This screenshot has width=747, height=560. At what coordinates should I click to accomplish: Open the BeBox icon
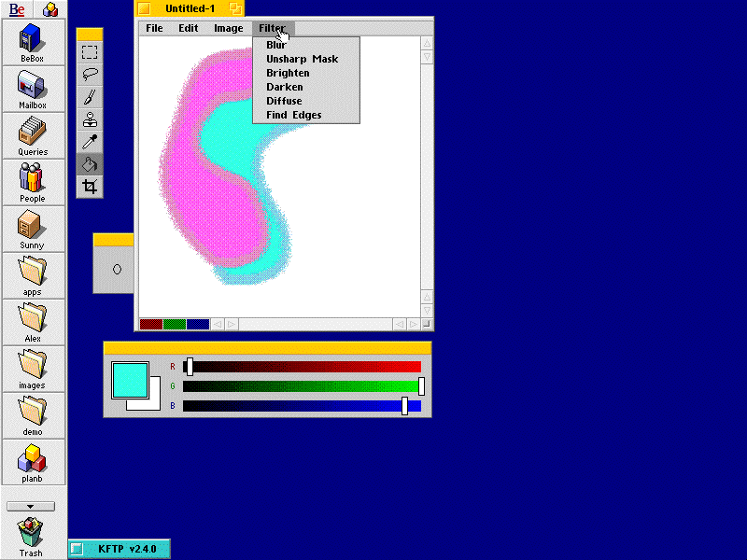33,43
